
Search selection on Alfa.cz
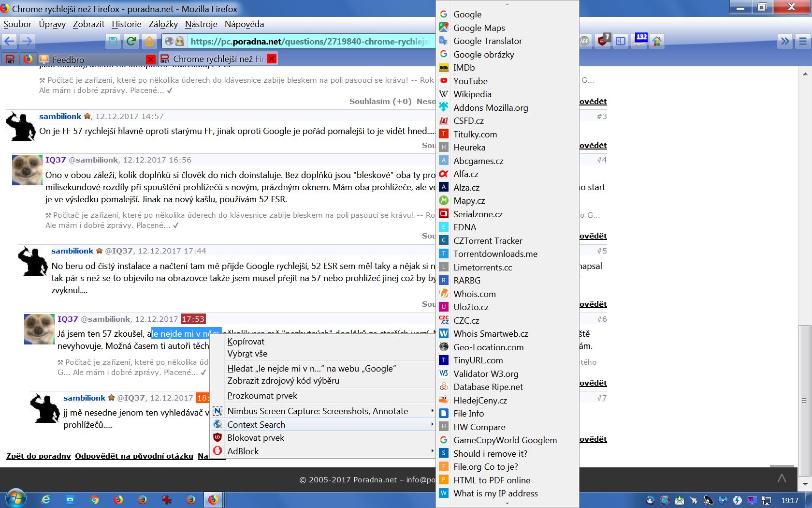[507, 174]
